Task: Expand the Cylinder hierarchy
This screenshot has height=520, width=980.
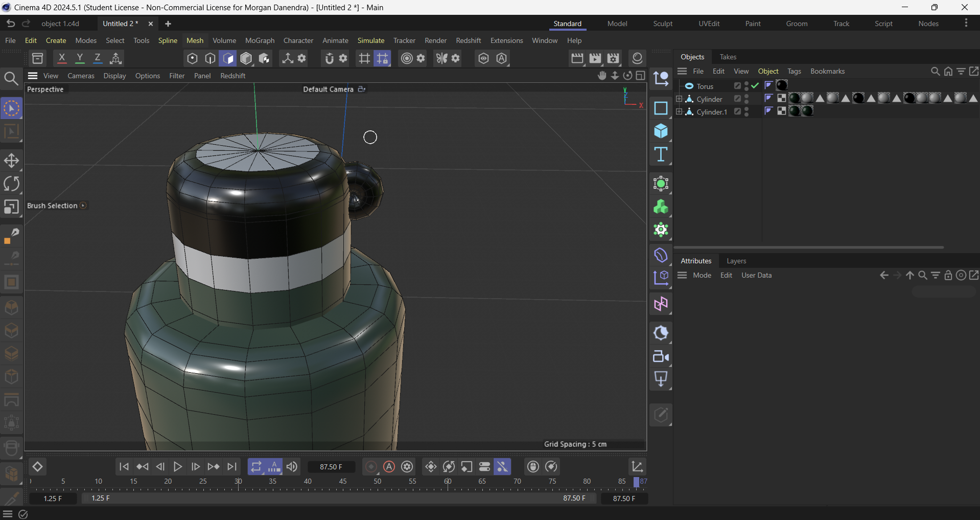Action: (x=679, y=99)
